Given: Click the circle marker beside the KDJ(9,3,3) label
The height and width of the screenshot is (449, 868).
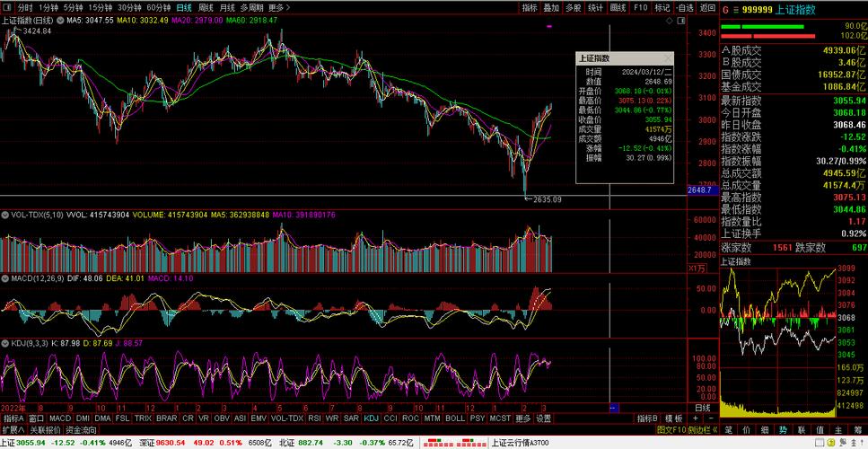Looking at the screenshot, I should click(x=5, y=342).
